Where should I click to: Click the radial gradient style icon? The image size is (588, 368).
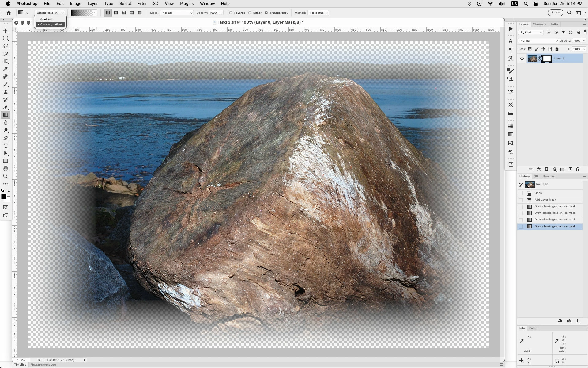[x=116, y=13]
